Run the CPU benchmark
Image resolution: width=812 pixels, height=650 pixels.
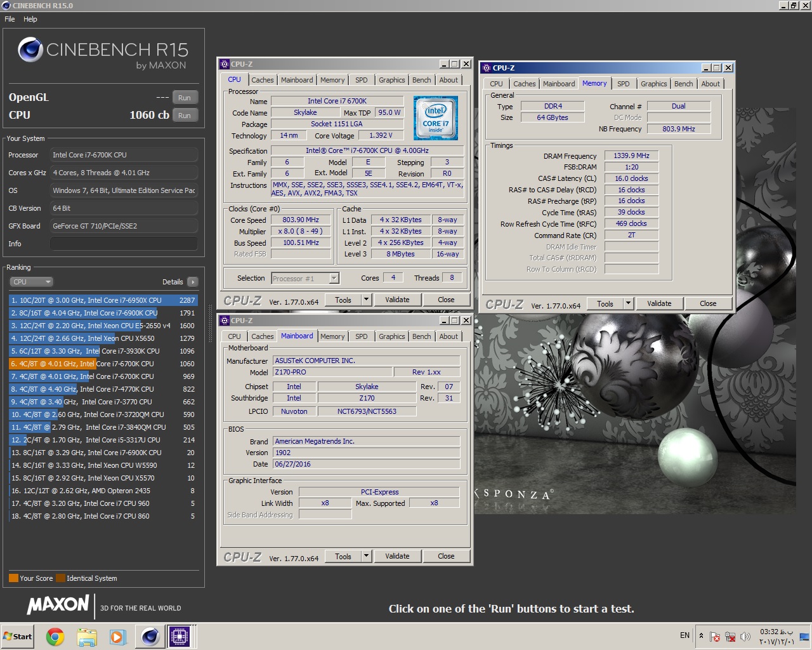pyautogui.click(x=185, y=116)
